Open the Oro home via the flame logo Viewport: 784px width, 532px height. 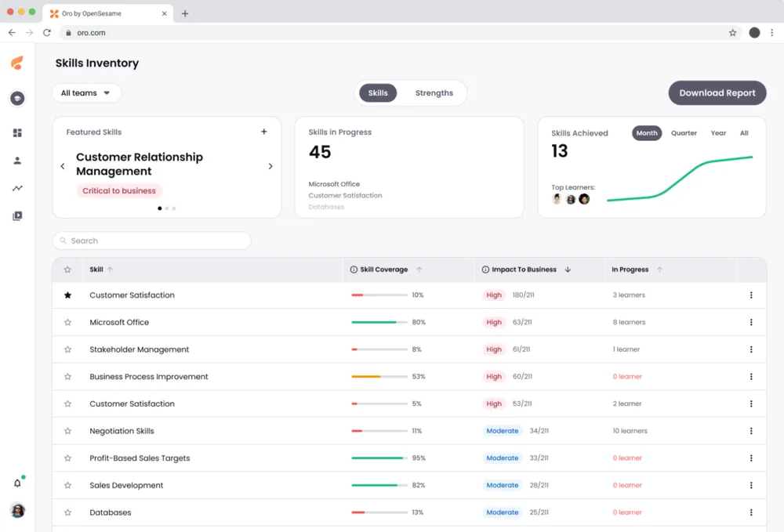coord(17,63)
